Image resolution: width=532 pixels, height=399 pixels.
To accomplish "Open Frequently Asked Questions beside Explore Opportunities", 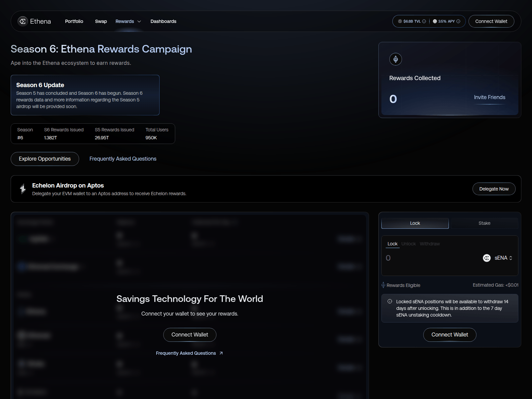I will point(123,159).
